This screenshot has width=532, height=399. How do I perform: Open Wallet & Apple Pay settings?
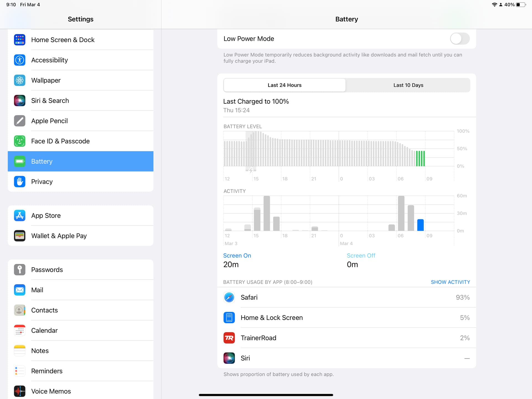tap(81, 236)
